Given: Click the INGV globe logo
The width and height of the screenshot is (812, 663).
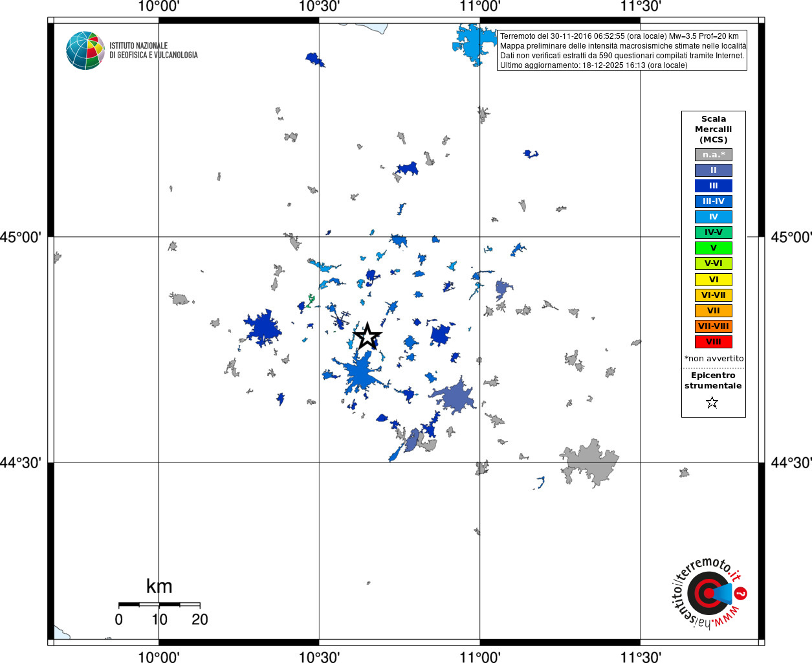Looking at the screenshot, I should click(x=85, y=51).
